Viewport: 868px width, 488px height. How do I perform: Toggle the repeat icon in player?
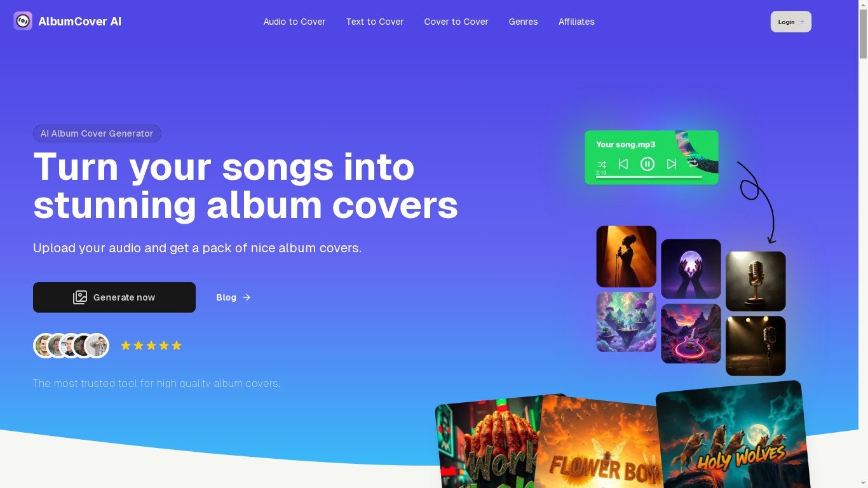[693, 164]
